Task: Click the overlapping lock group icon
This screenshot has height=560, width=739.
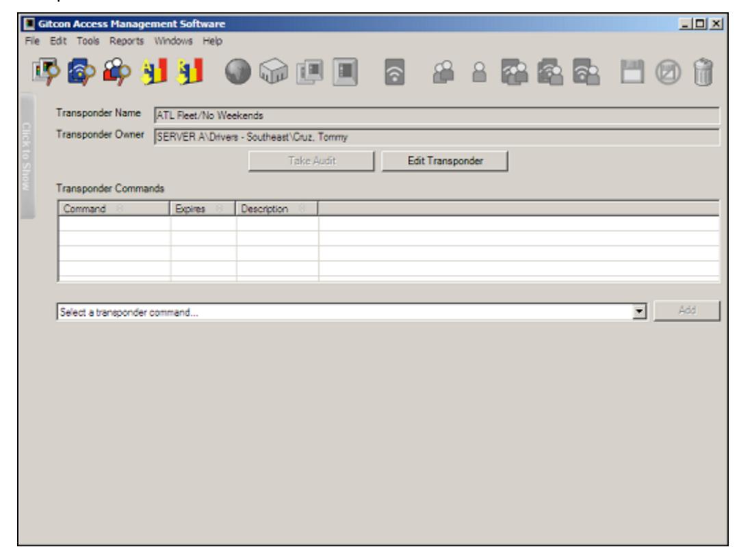Action: (x=310, y=72)
